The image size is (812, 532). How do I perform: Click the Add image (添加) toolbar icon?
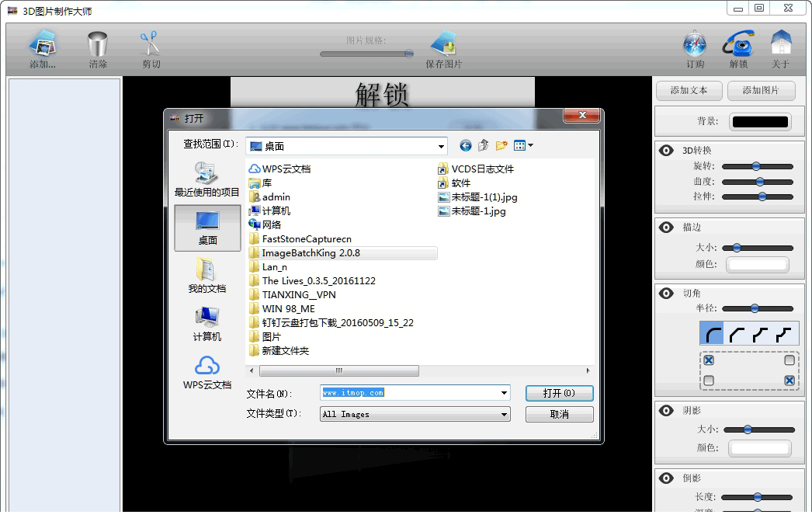pos(43,45)
